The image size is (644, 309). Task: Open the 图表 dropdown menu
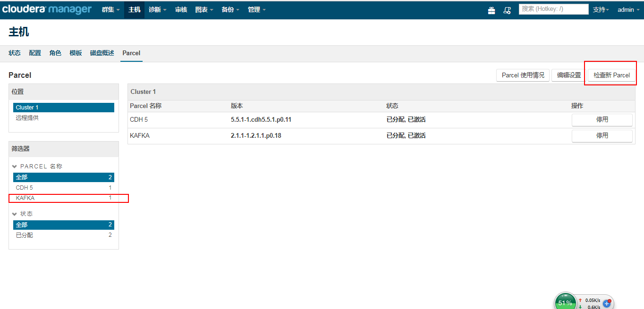[x=204, y=9]
